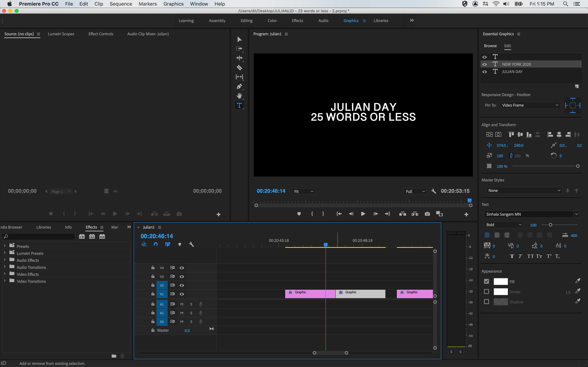Click Export Frame camera icon in Program monitor

[x=427, y=214]
